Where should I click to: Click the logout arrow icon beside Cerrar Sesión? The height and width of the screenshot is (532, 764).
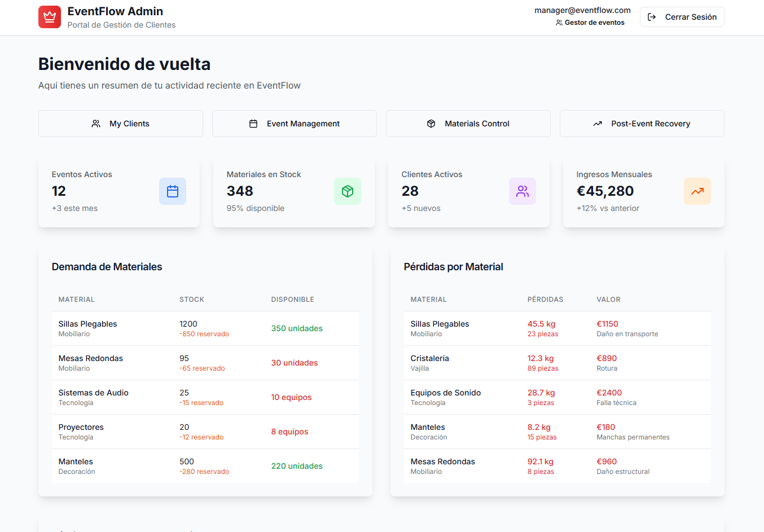click(652, 17)
